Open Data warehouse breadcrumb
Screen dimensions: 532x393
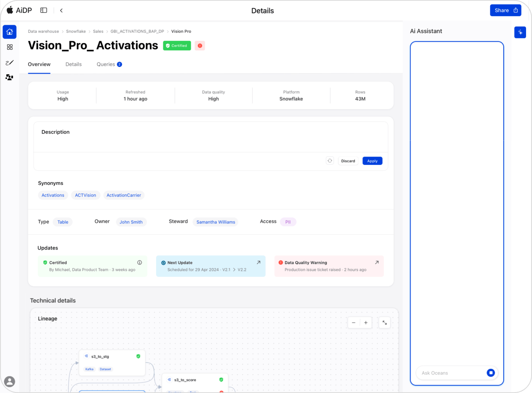point(43,31)
